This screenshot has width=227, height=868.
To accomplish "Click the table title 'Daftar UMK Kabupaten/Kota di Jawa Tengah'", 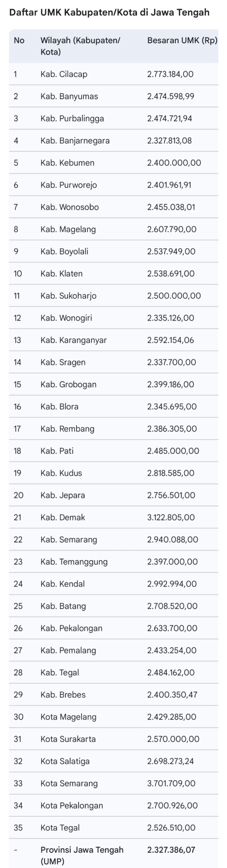I will 109,13.
